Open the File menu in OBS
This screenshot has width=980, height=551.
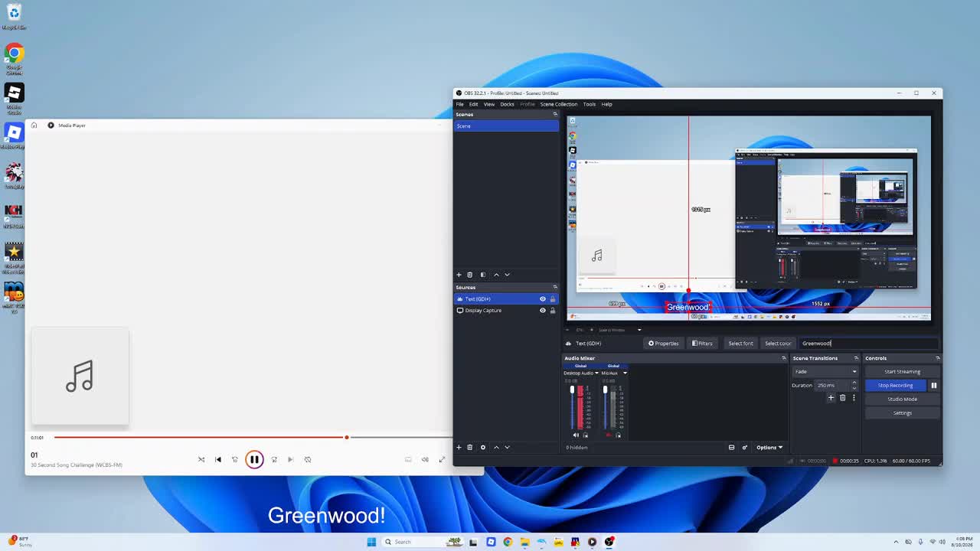pyautogui.click(x=459, y=104)
